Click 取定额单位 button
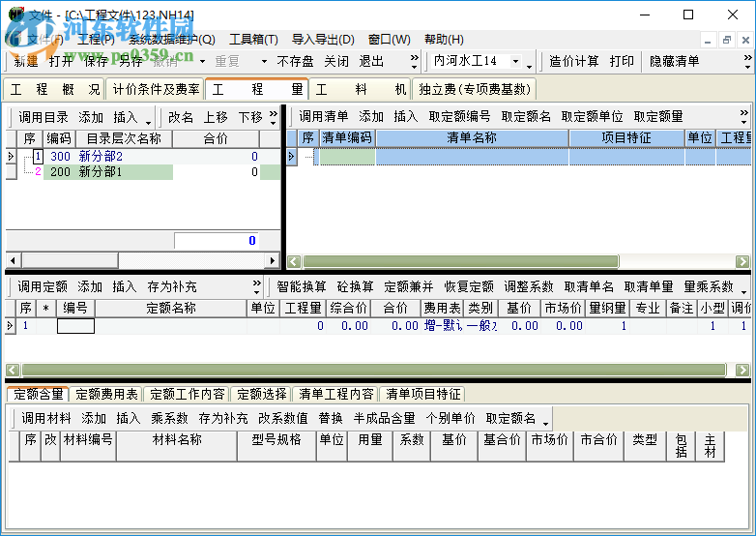This screenshot has width=756, height=536. (x=592, y=116)
